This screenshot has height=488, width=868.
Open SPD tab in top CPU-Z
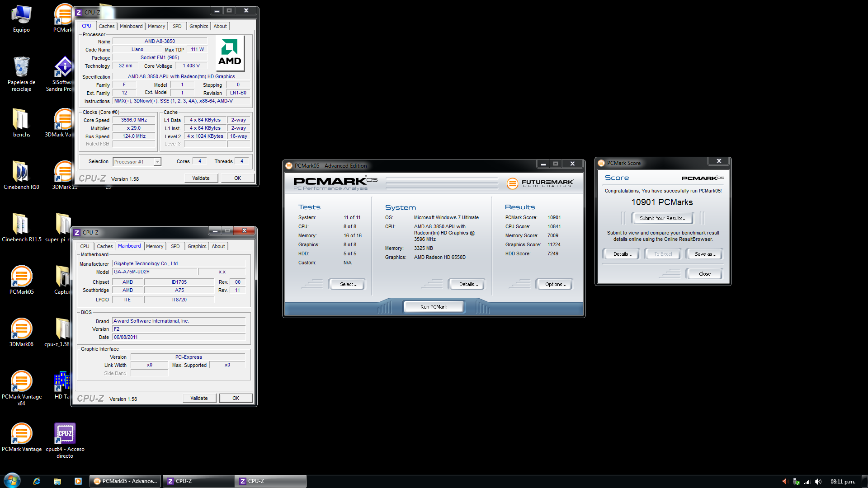coord(177,26)
